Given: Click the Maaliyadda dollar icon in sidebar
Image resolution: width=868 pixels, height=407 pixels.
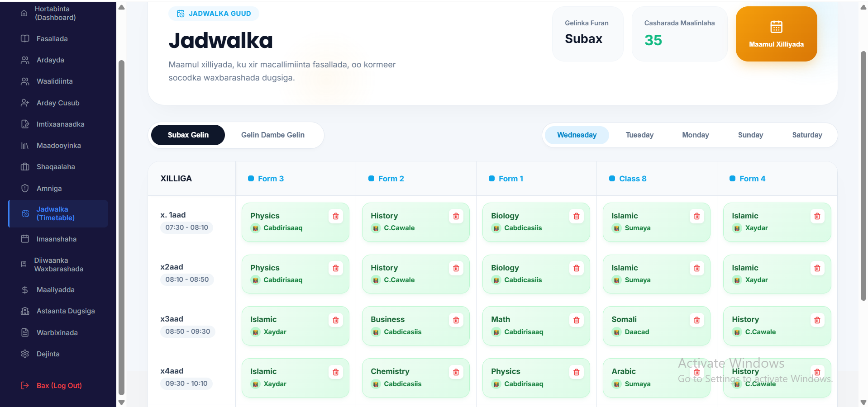Looking at the screenshot, I should point(25,290).
